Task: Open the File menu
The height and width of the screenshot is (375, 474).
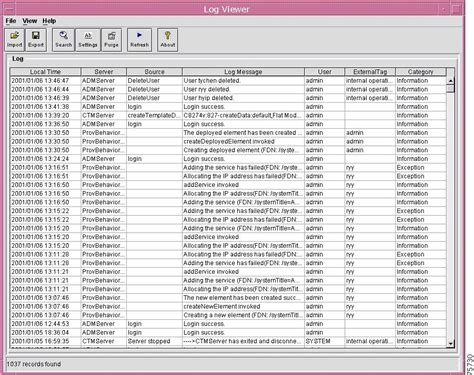Action: point(11,21)
